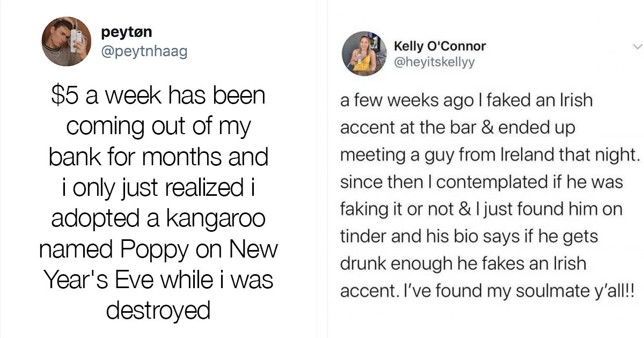644x338 pixels.
Task: Click the word 'tinder' in Kelly's tweet
Action: (356, 236)
